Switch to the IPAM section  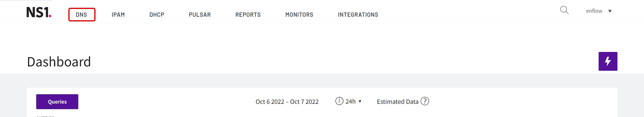(118, 15)
